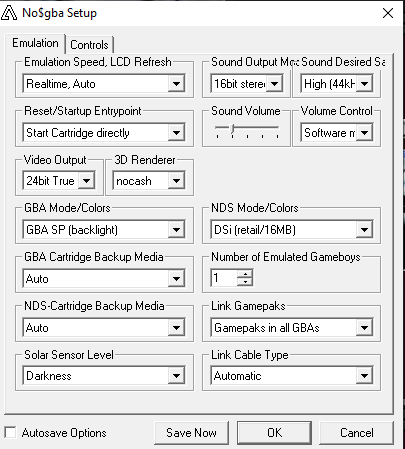
Task: Click the Number of Emulated Gameboys field
Action: 224,278
